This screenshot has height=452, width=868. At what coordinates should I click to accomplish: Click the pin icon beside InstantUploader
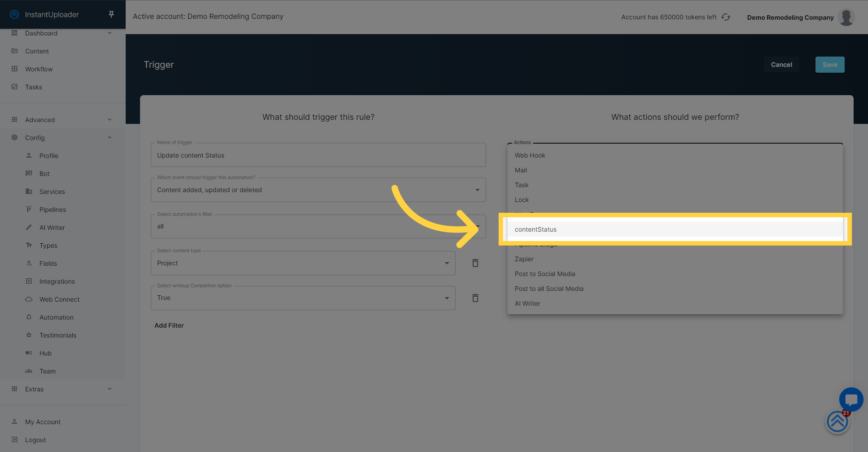(111, 14)
